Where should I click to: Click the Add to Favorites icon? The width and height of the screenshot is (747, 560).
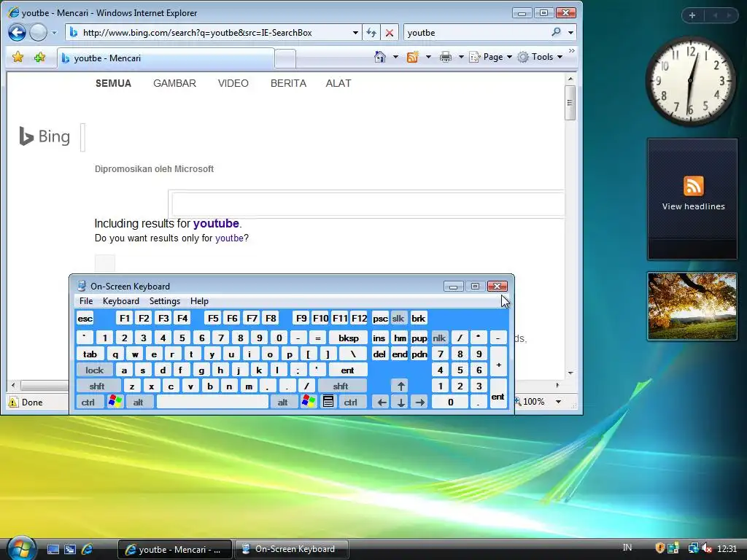pyautogui.click(x=39, y=58)
